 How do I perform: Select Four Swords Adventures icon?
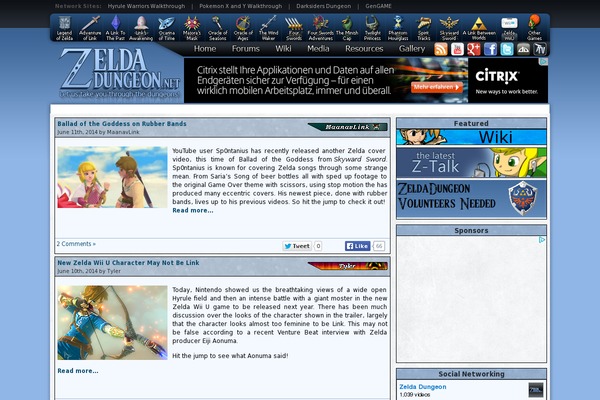point(321,28)
